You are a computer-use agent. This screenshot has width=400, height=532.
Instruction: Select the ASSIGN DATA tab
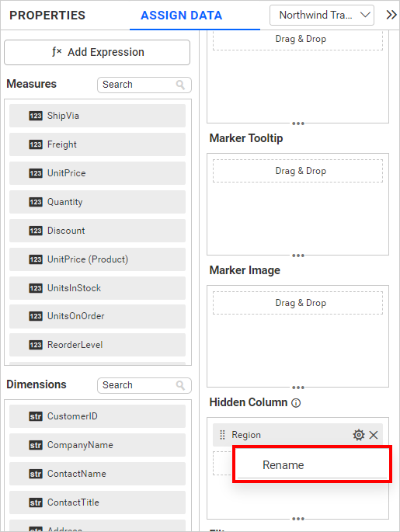click(x=182, y=16)
